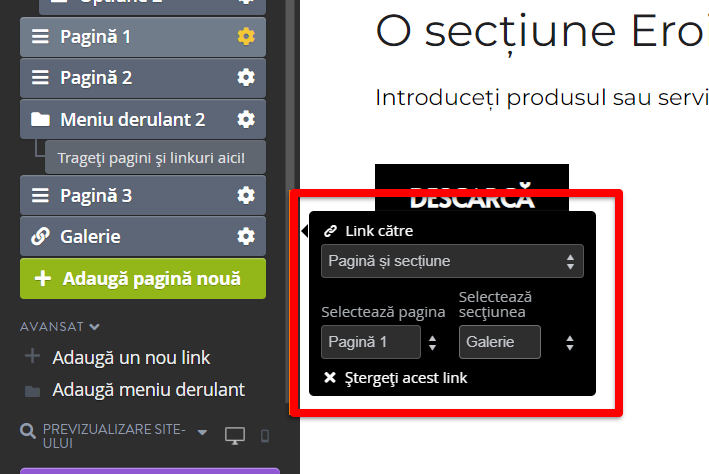Click the desktop preview monitor icon
Screen dimensions: 709x474
235,436
